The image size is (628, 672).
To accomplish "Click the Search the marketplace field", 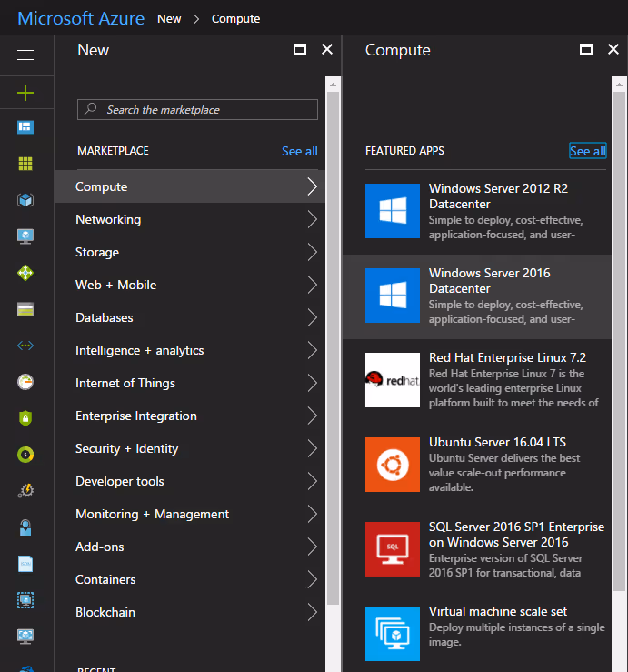I will (197, 109).
